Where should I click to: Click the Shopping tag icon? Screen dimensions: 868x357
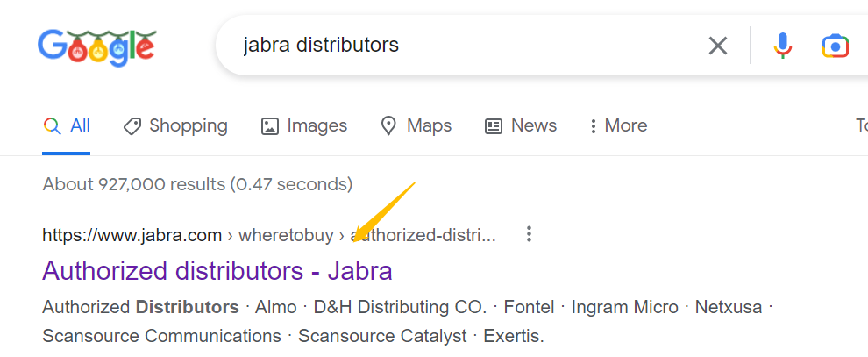(132, 126)
